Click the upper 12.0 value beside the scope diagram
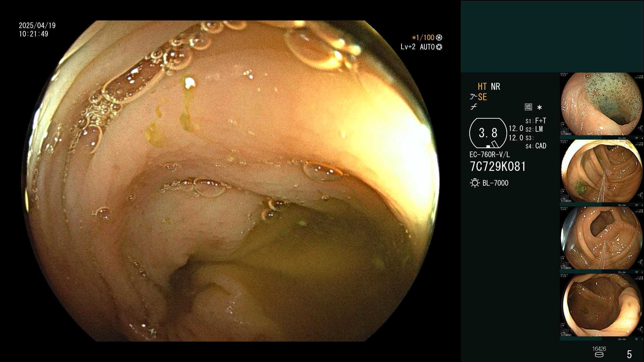Image resolution: width=644 pixels, height=362 pixels. point(516,128)
